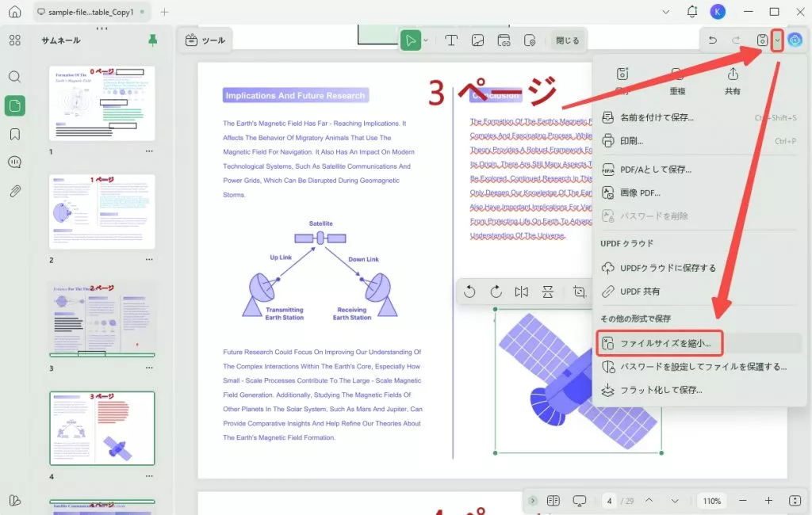Go to next page with down chevron

[674, 501]
